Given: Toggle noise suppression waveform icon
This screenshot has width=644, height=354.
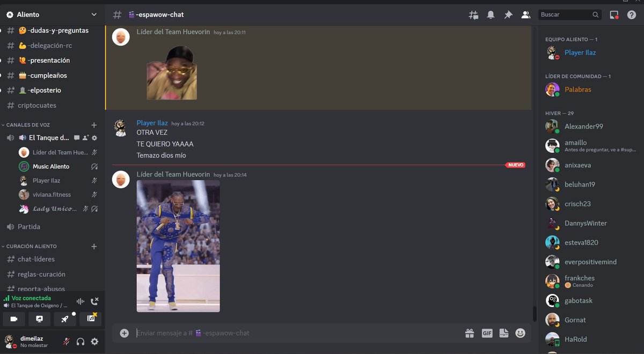Looking at the screenshot, I should (80, 301).
